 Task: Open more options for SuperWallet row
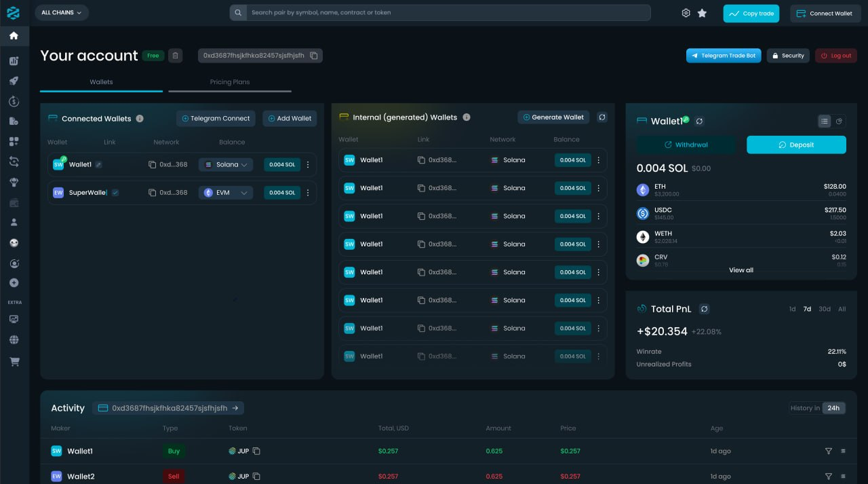click(308, 193)
